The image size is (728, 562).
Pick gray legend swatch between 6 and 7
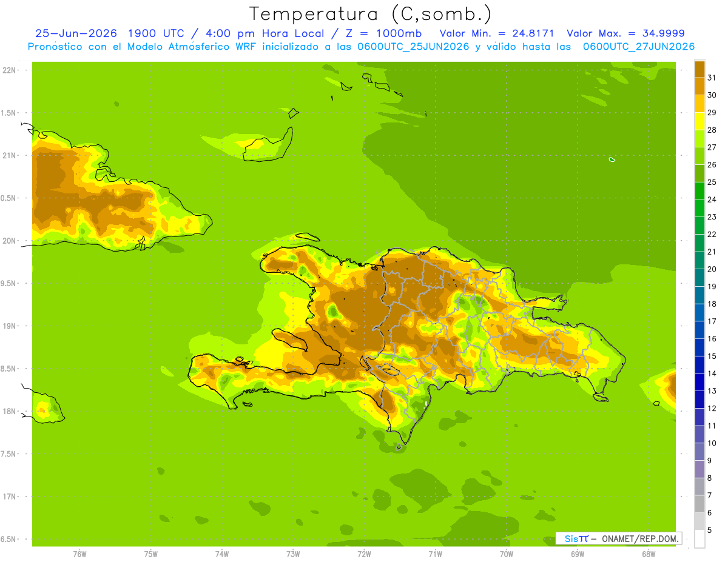pos(699,504)
